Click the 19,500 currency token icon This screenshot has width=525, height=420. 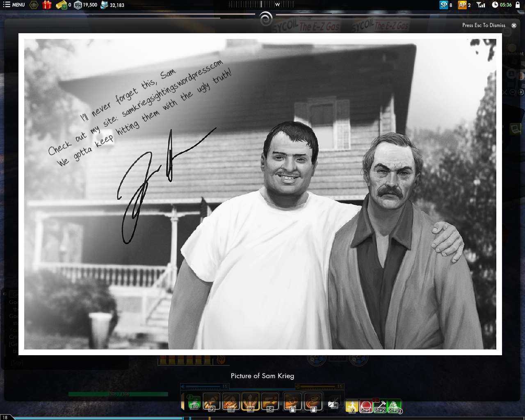coord(78,5)
